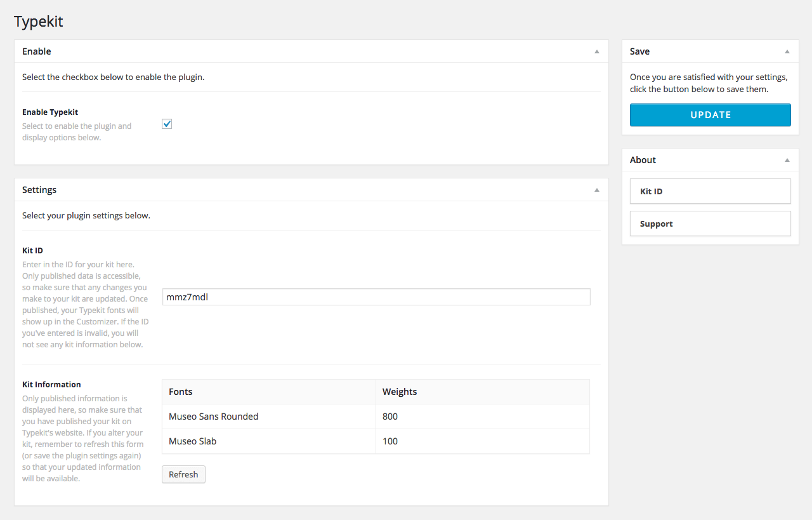Click the Refresh button
This screenshot has width=812, height=520.
(x=183, y=475)
